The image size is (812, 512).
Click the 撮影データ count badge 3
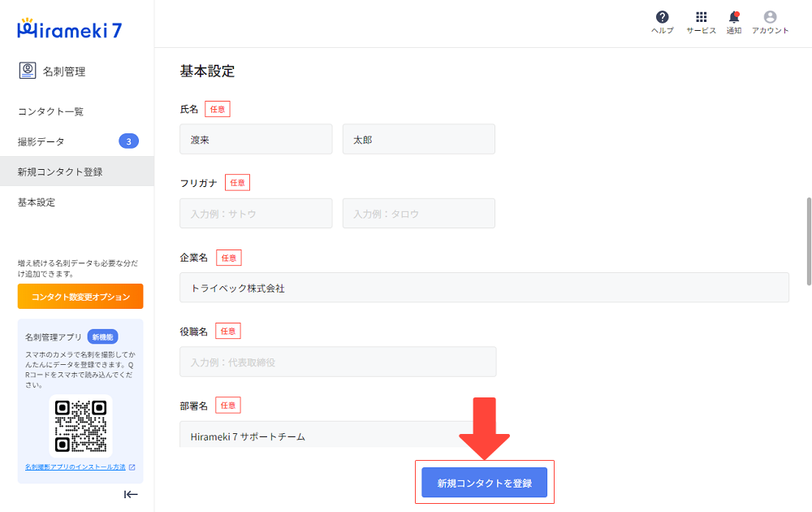click(x=128, y=141)
